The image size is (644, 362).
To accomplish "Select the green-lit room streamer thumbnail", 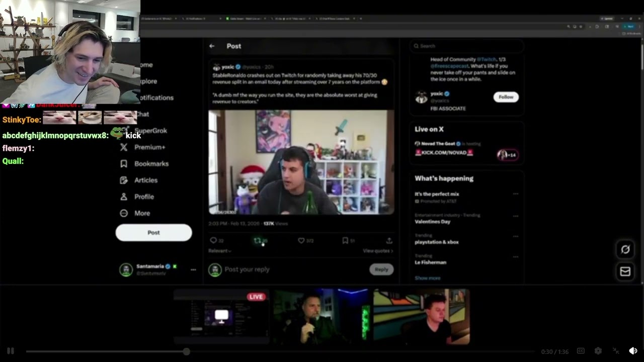I will coord(321,316).
